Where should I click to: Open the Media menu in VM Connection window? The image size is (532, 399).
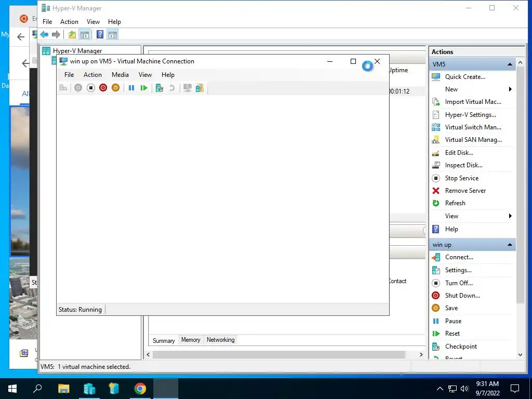pyautogui.click(x=120, y=75)
